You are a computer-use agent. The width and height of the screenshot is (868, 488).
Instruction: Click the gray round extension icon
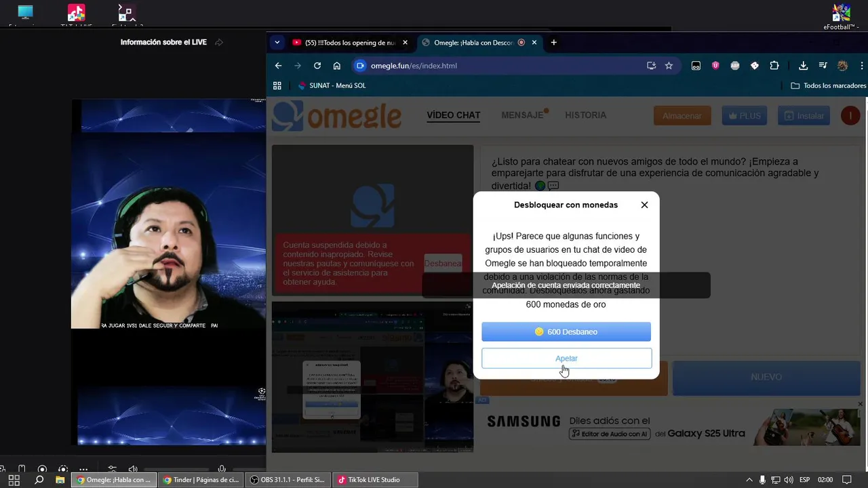coord(735,66)
